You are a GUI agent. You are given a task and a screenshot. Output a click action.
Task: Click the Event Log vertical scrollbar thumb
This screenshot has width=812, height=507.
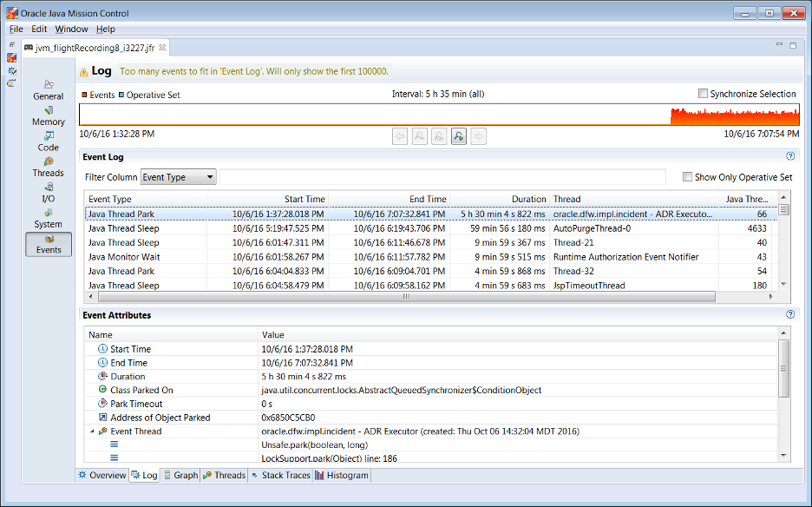(x=783, y=209)
